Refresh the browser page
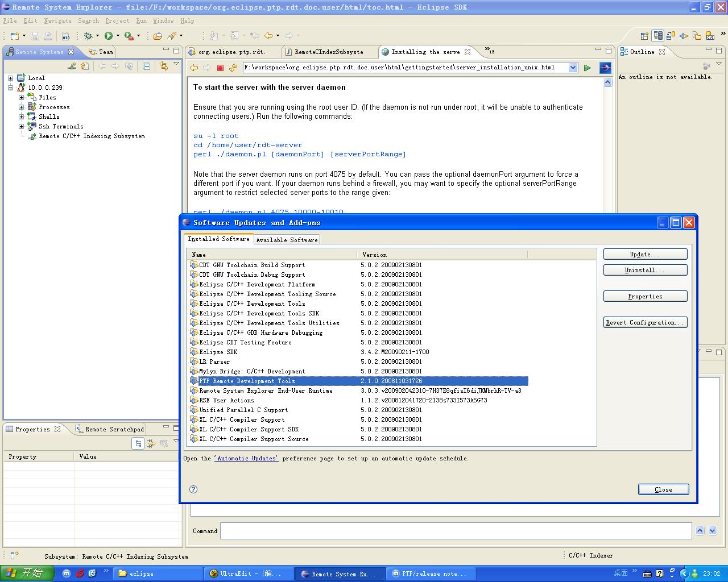The width and height of the screenshot is (728, 582). click(233, 68)
